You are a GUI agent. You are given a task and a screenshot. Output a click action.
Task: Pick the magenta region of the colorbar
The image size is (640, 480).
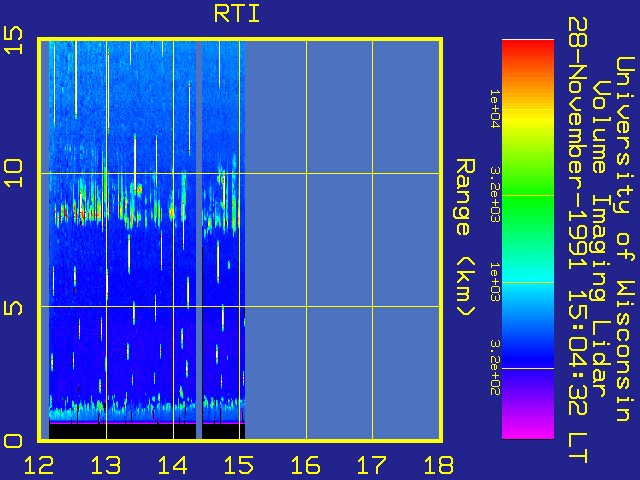point(528,429)
